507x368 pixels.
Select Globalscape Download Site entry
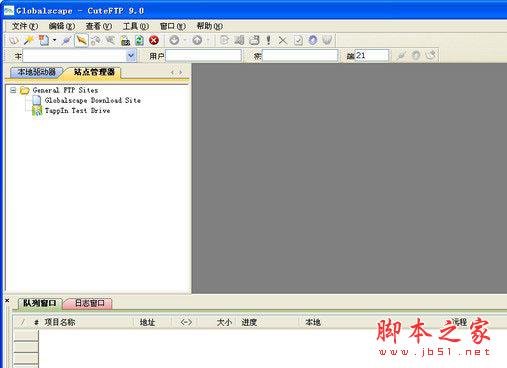[x=93, y=100]
